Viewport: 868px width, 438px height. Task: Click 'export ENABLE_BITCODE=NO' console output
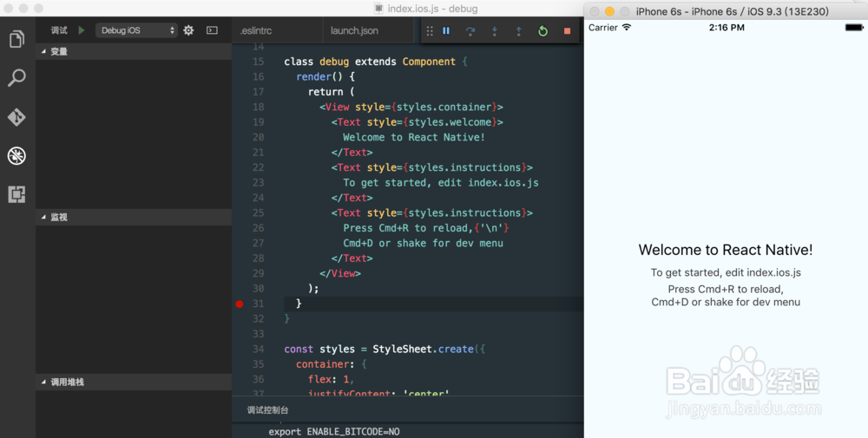pos(334,432)
